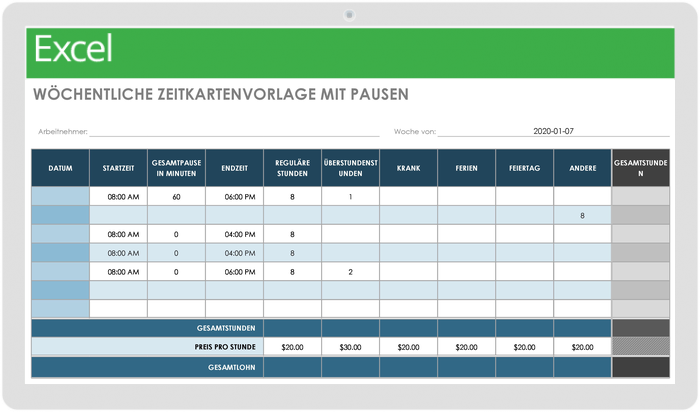
Task: Click the $20.00 rate under Feiertag
Action: (525, 347)
